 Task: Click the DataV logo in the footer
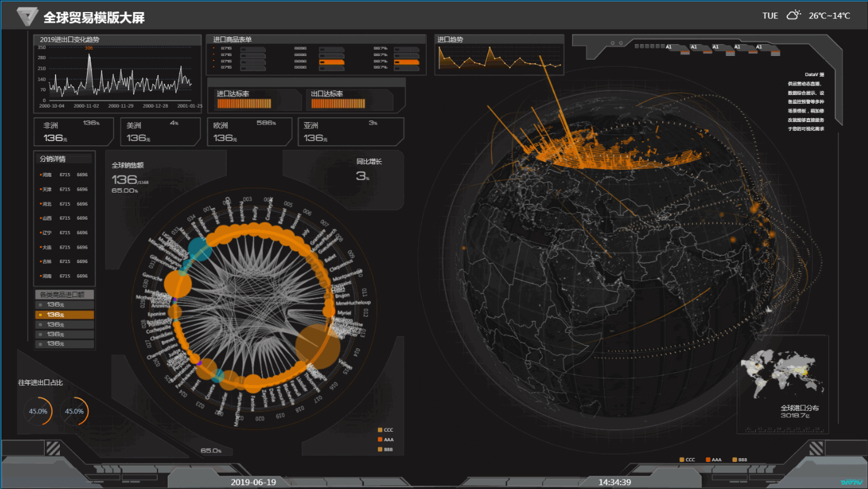[x=850, y=482]
